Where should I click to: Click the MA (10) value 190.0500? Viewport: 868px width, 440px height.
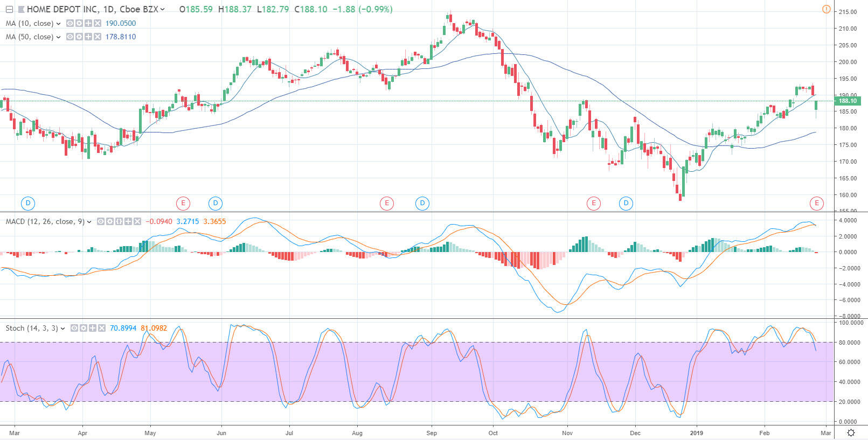point(121,23)
